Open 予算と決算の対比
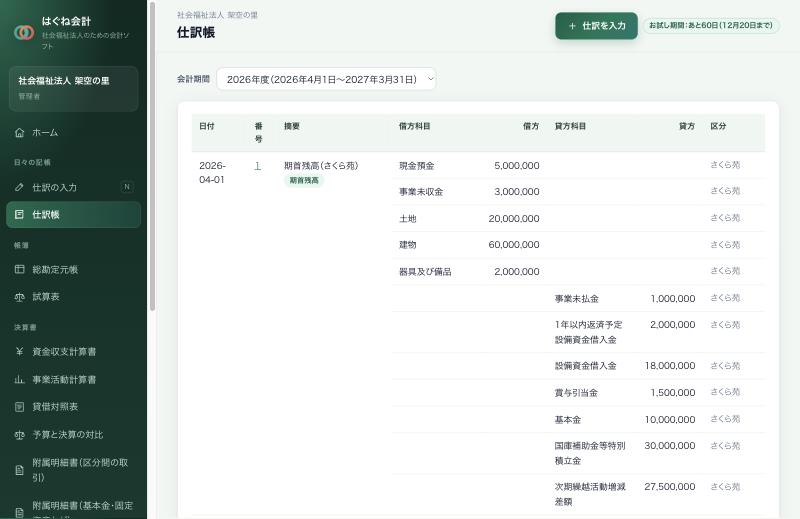Screen dimensions: 800x519 pos(73,435)
